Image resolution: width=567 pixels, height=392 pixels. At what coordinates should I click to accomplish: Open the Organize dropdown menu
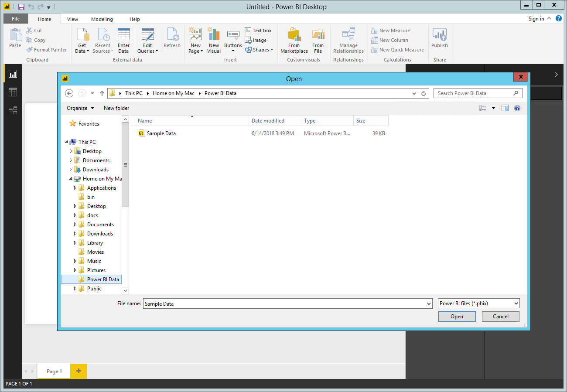coord(80,108)
